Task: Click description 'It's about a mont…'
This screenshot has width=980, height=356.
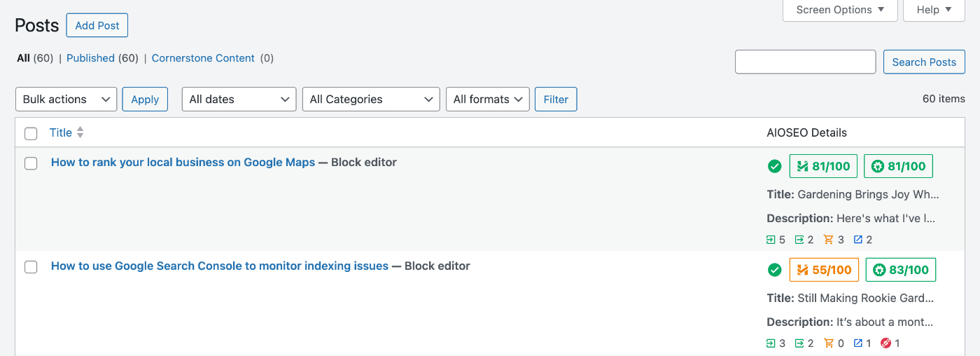Action: 885,322
